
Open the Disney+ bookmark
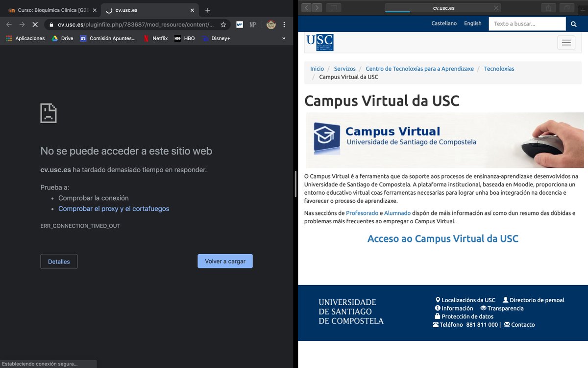coord(216,38)
